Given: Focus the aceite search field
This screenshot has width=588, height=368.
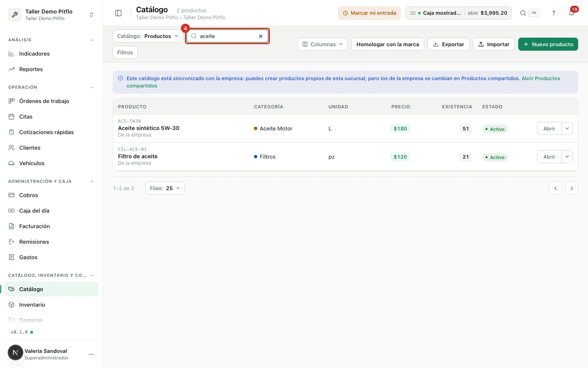Looking at the screenshot, I should click(x=227, y=36).
